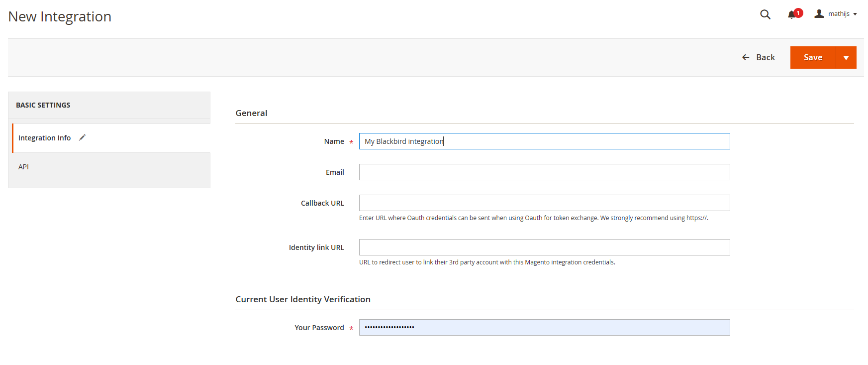Click the General section heading
Viewport: 868px width, 365px height.
(251, 113)
